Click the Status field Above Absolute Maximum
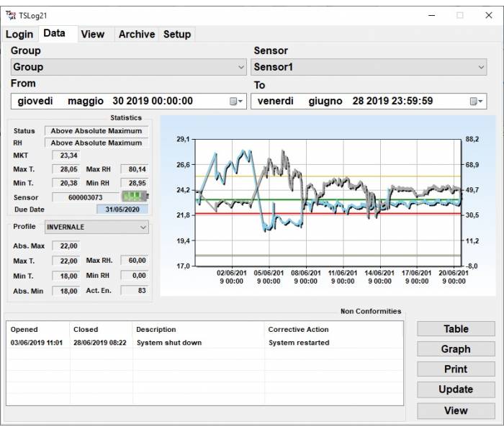Viewport: 504px width, 432px height. (96, 131)
